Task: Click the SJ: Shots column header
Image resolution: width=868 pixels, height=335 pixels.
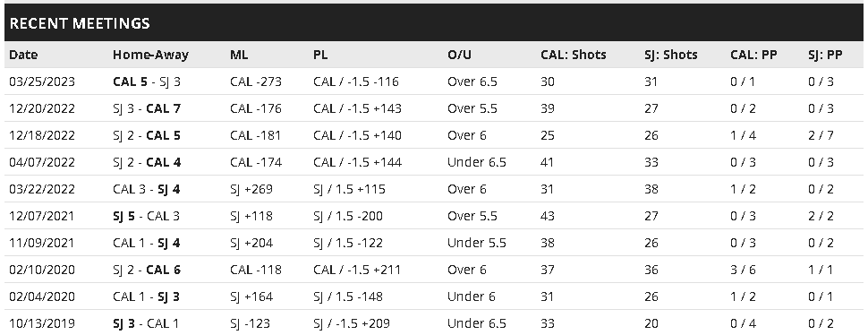Action: (671, 55)
